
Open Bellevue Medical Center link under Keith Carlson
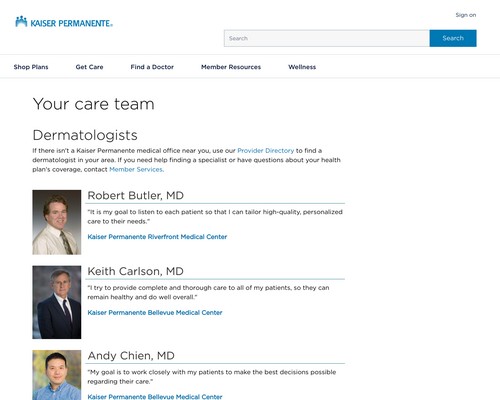pyautogui.click(x=155, y=313)
